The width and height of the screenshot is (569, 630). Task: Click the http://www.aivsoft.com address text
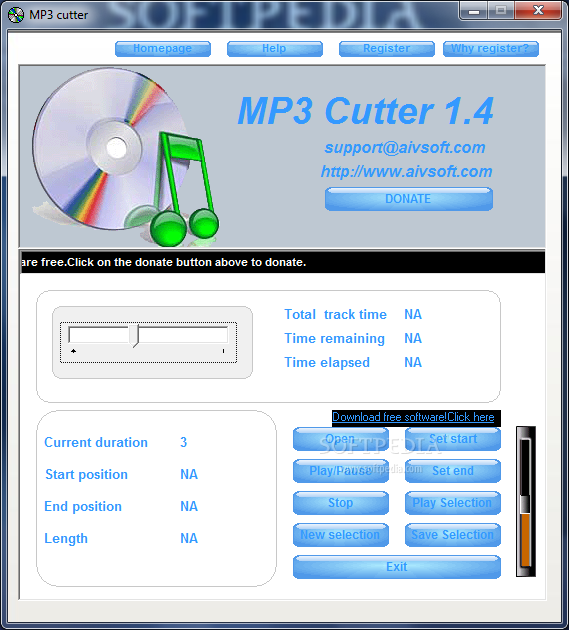pos(407,172)
